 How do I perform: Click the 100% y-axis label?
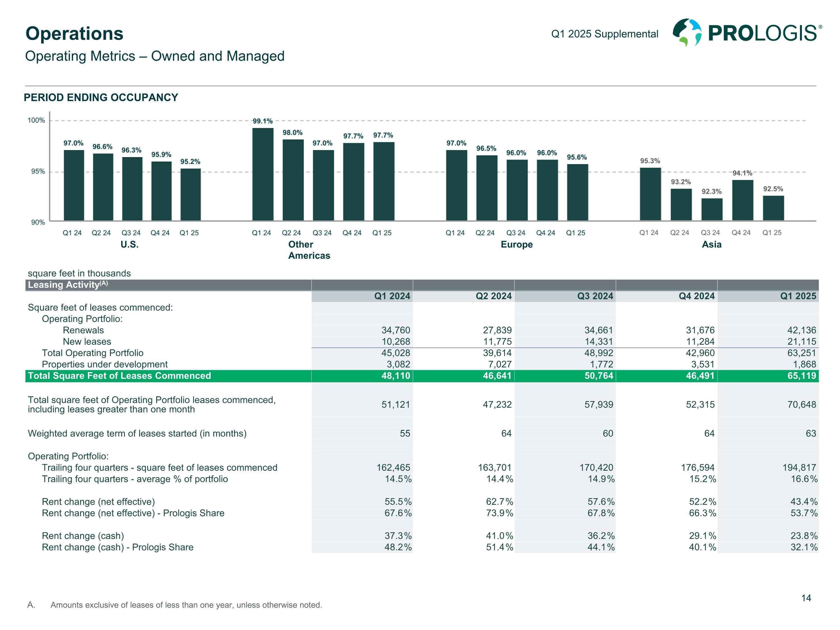[x=36, y=120]
